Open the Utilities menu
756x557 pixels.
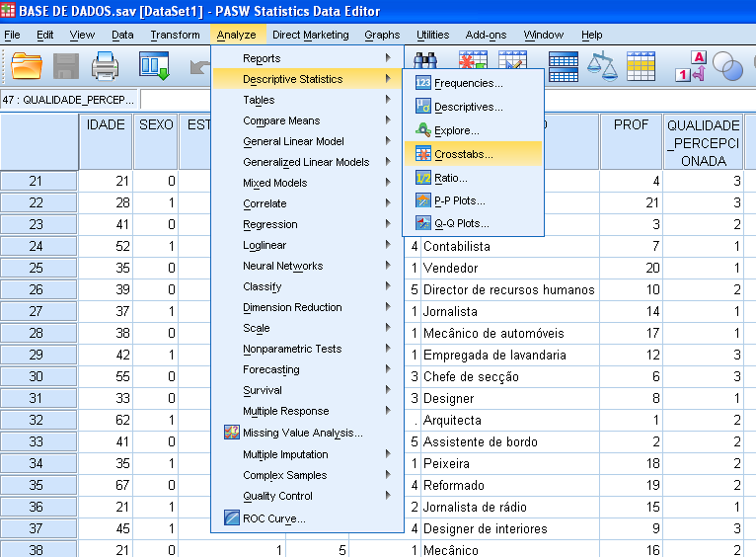(x=432, y=35)
